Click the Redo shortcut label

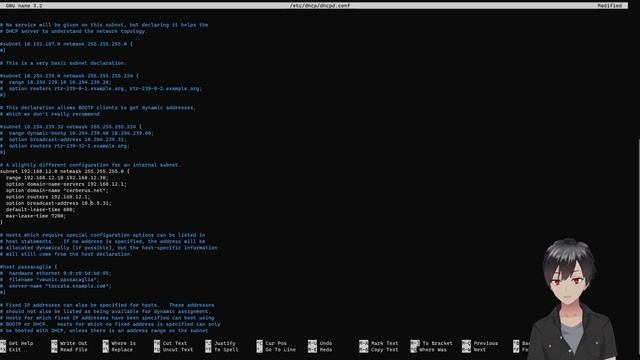click(326, 350)
